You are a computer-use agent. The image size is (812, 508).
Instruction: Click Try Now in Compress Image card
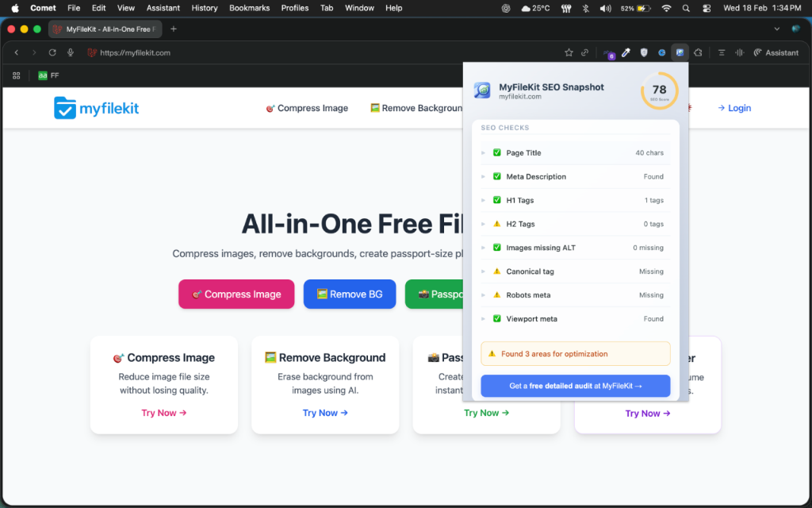click(x=163, y=413)
